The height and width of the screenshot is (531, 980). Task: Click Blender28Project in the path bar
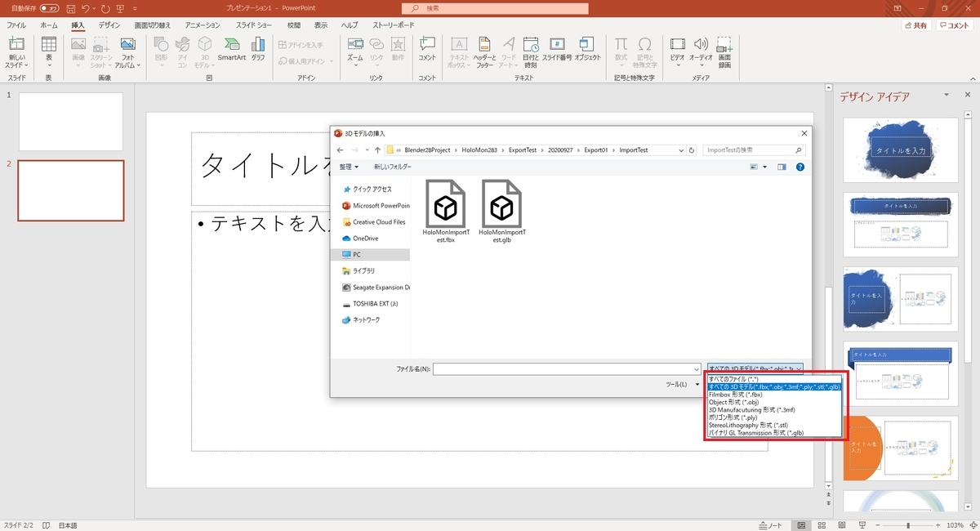[429, 150]
